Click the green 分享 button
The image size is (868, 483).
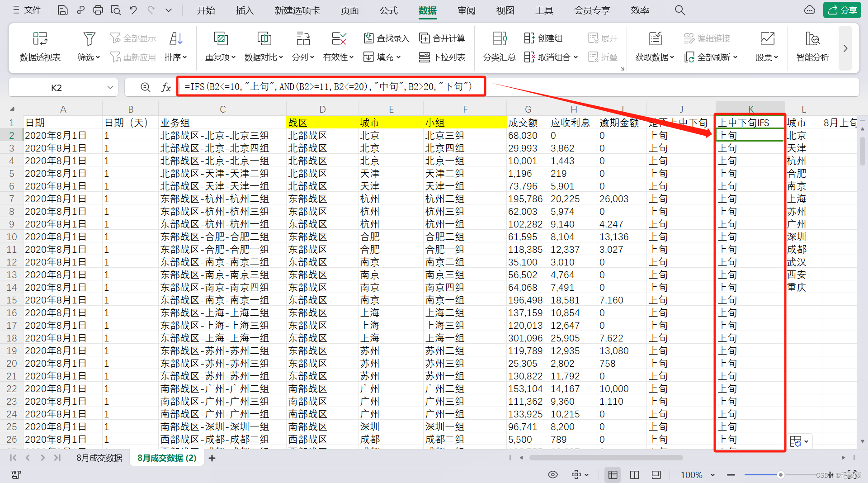tap(842, 10)
